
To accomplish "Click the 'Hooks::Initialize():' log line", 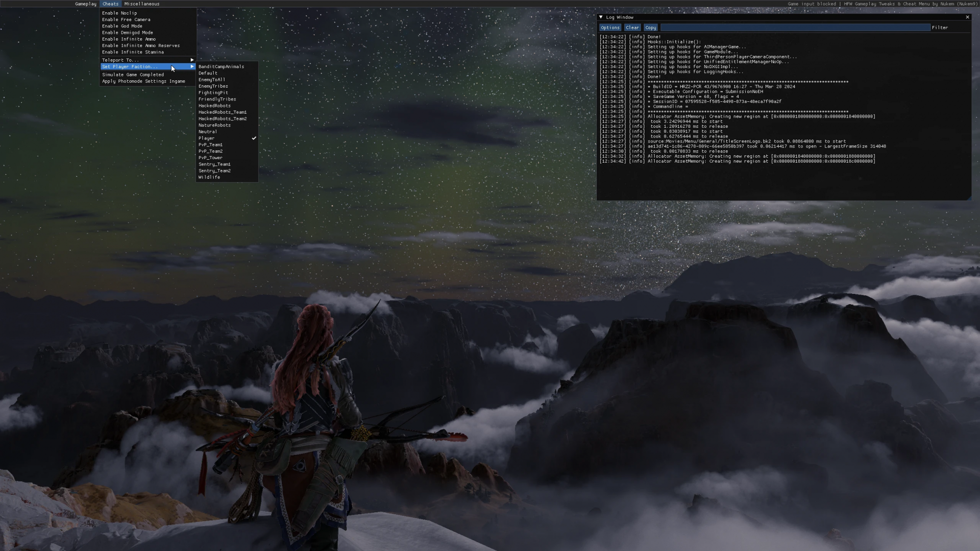I will point(650,42).
